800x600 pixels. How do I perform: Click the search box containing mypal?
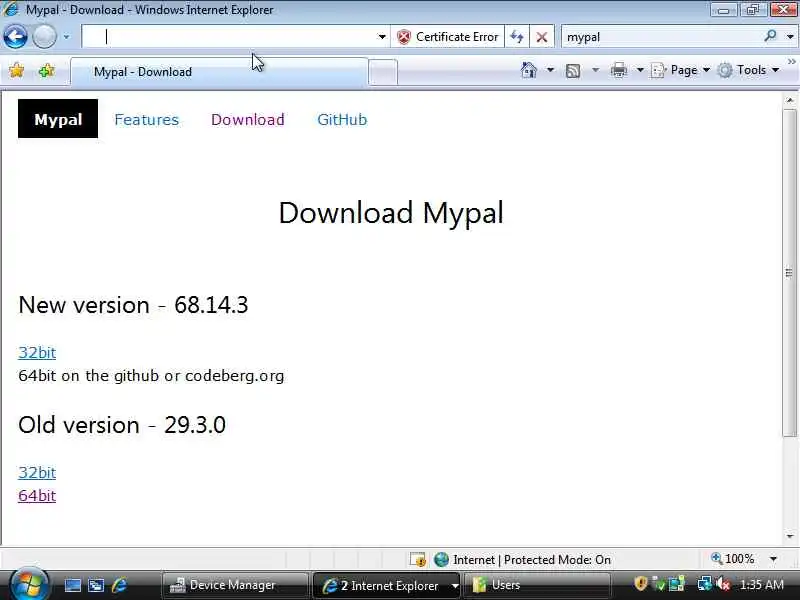pyautogui.click(x=661, y=37)
